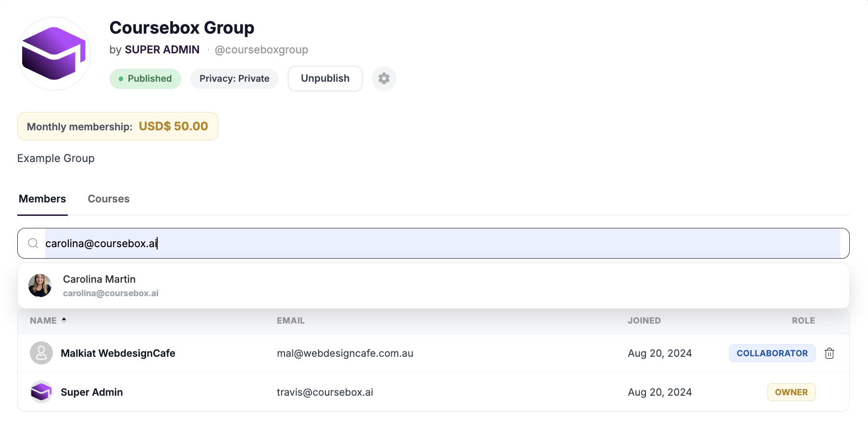This screenshot has width=868, height=426.
Task: Click the Malkiat WebdesignCafe name
Action: pyautogui.click(x=118, y=353)
